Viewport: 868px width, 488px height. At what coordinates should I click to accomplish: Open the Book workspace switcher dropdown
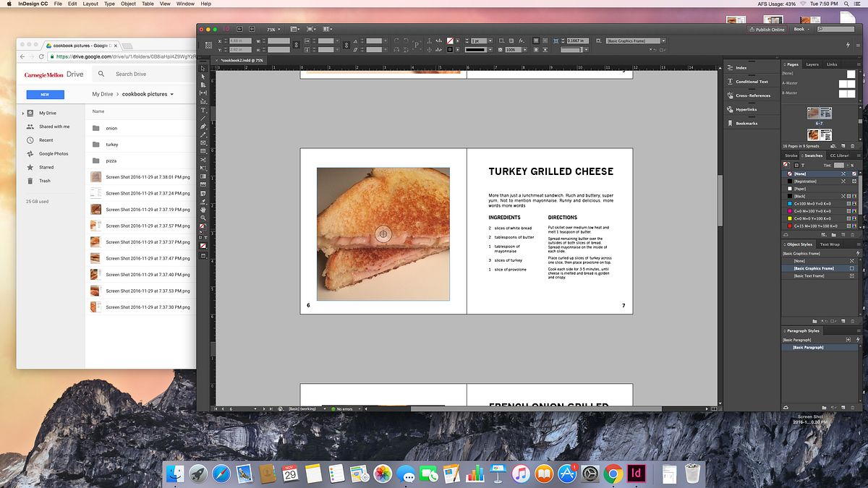pos(803,30)
